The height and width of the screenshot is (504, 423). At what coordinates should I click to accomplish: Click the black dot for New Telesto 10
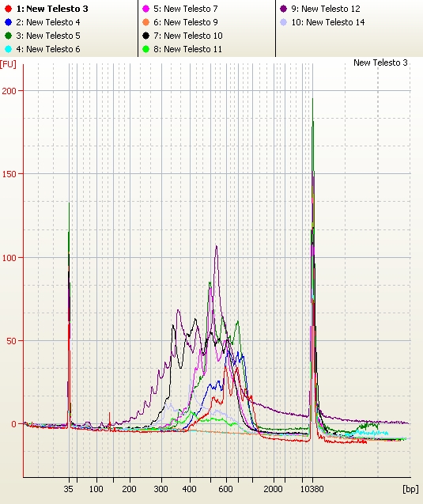(145, 36)
